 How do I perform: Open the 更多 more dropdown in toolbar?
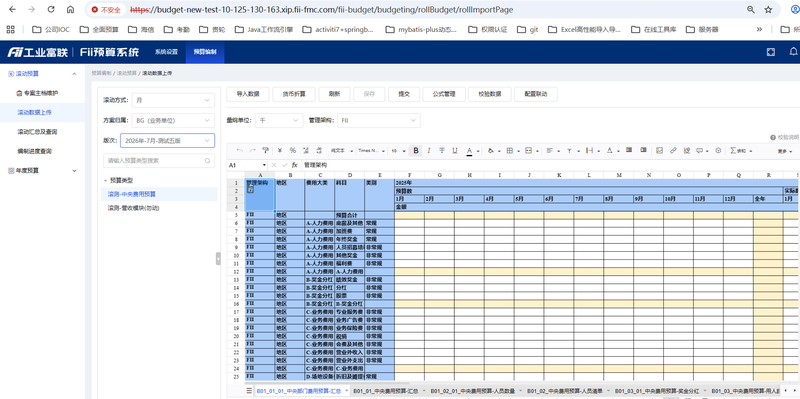pyautogui.click(x=785, y=151)
